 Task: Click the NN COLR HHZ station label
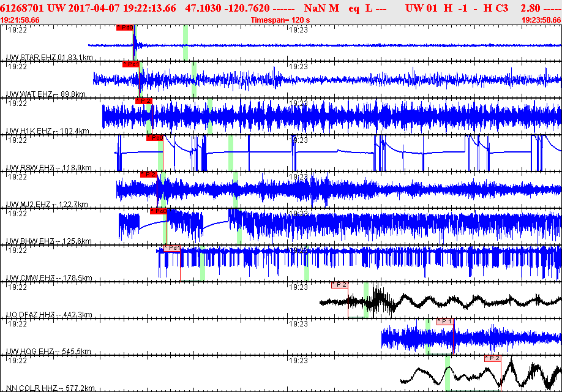point(50,388)
